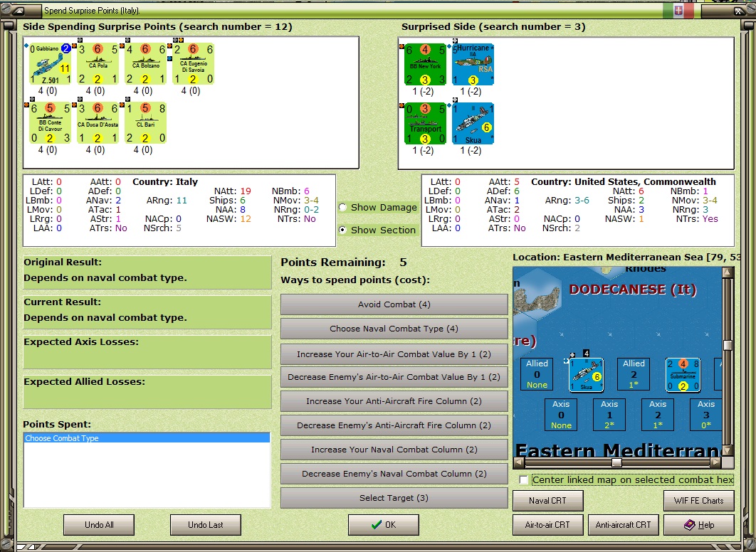Select the BB Conte Di Cavour counter

(50, 123)
